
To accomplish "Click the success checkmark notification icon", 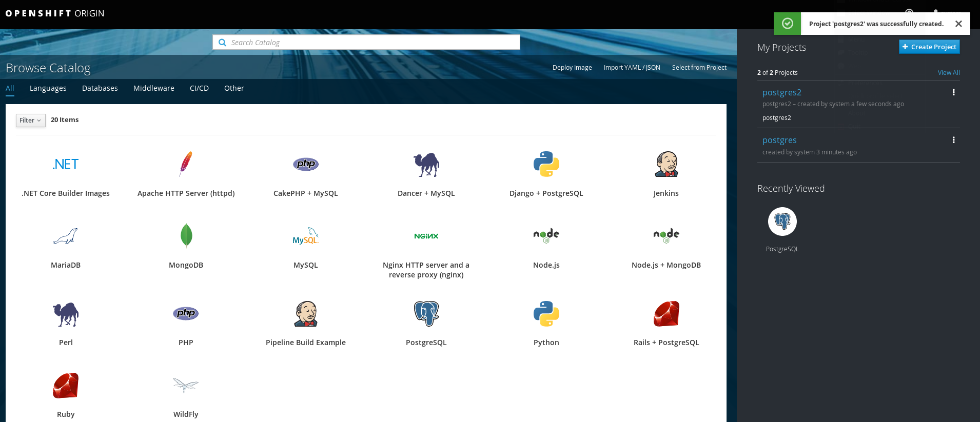I will [788, 24].
